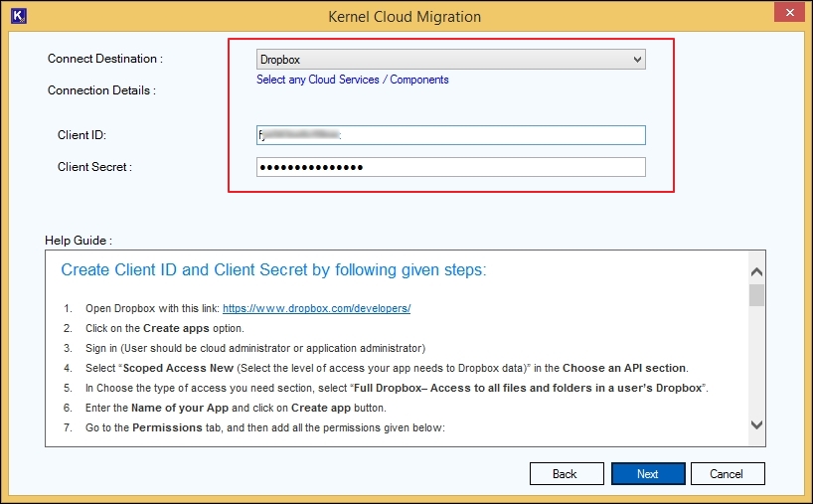Click the 'Client Secret :' label

coord(94,167)
